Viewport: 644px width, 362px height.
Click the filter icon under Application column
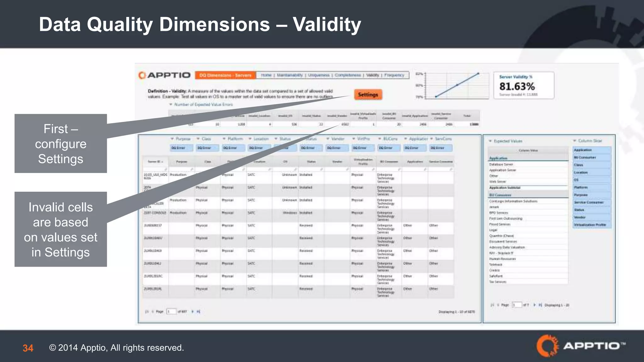click(x=425, y=169)
